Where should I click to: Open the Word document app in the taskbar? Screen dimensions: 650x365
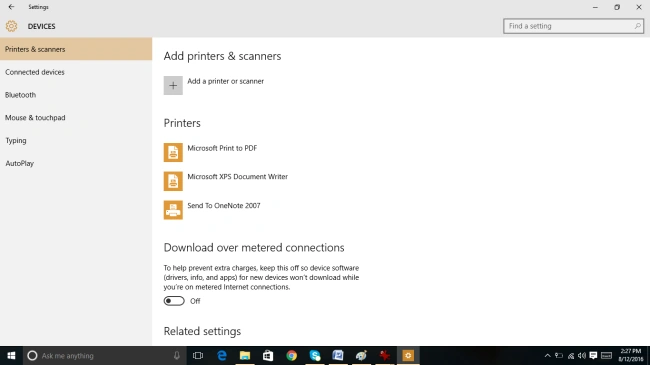point(338,355)
